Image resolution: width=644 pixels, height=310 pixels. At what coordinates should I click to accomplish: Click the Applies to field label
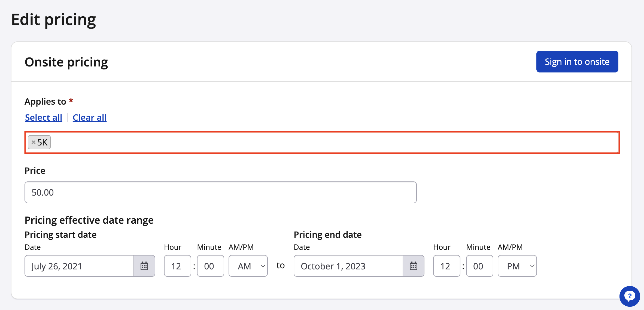(x=45, y=101)
